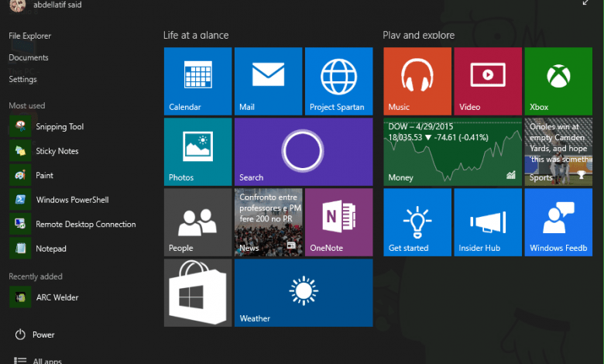This screenshot has height=364, width=604.
Task: Open the Store shopping bag tile
Action: coord(197,293)
